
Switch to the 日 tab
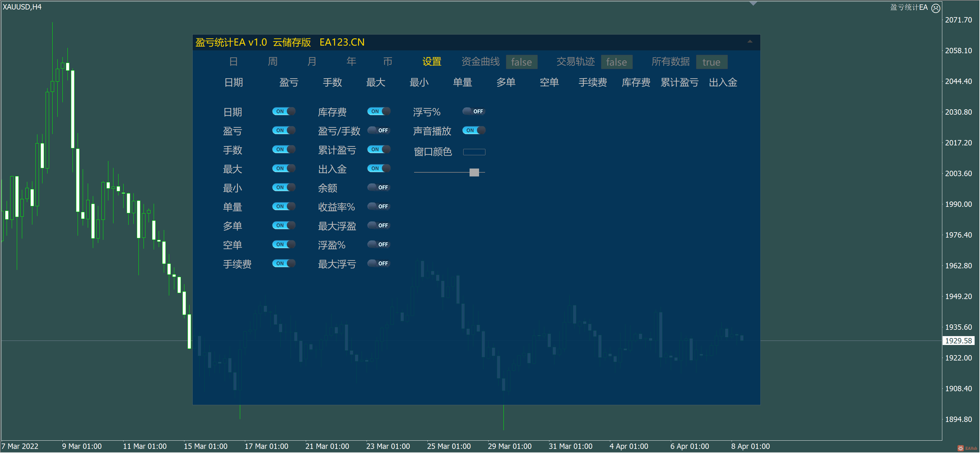(x=233, y=62)
